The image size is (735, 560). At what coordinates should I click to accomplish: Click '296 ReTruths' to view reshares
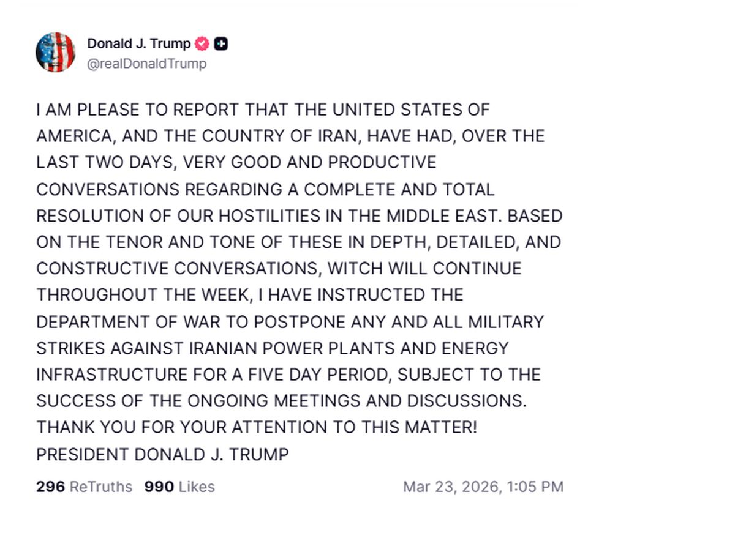coord(83,487)
